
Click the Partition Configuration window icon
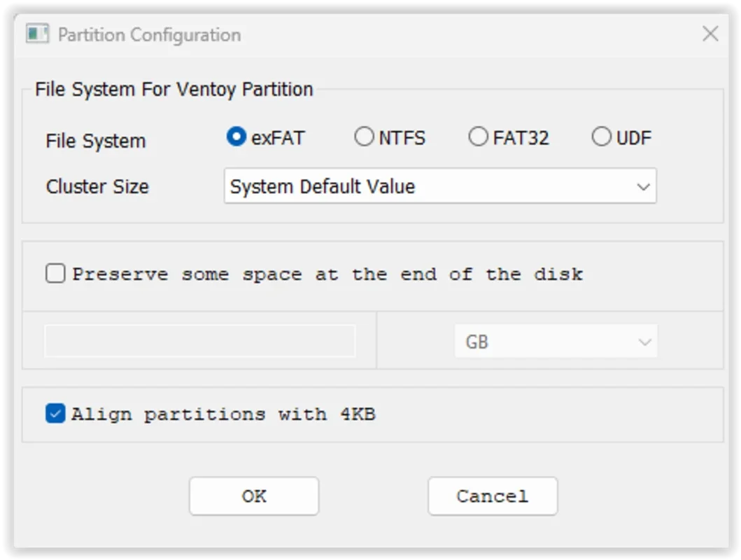click(37, 34)
